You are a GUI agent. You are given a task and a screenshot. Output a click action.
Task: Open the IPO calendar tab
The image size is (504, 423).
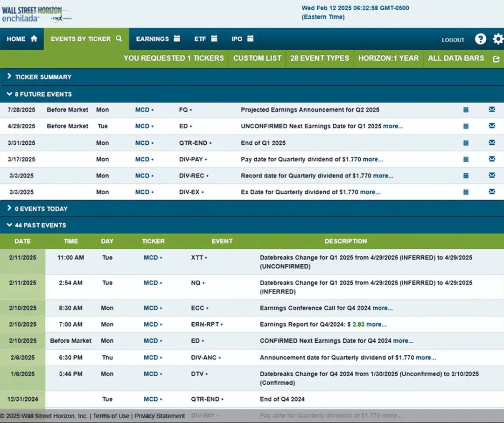(x=242, y=39)
